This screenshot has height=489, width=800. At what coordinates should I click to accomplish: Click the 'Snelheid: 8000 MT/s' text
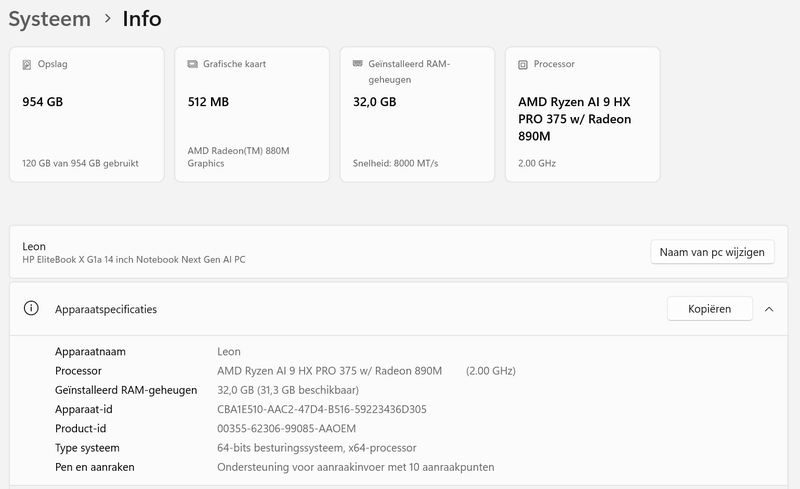click(395, 163)
